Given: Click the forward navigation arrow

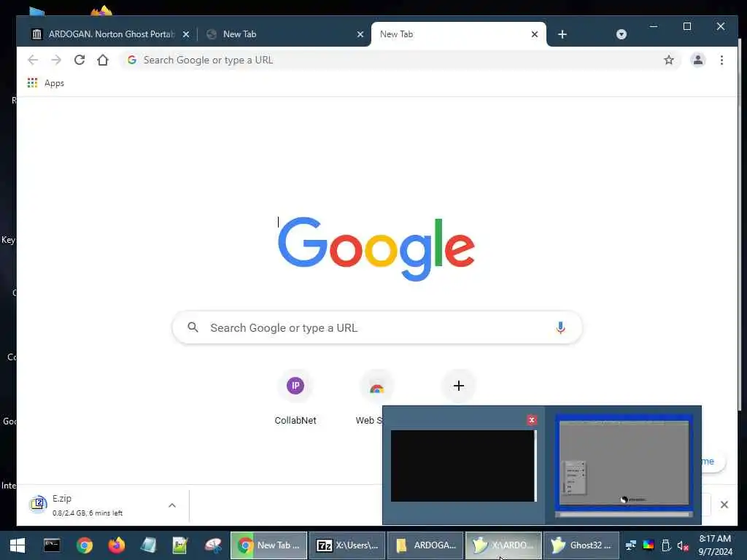Looking at the screenshot, I should (x=56, y=60).
